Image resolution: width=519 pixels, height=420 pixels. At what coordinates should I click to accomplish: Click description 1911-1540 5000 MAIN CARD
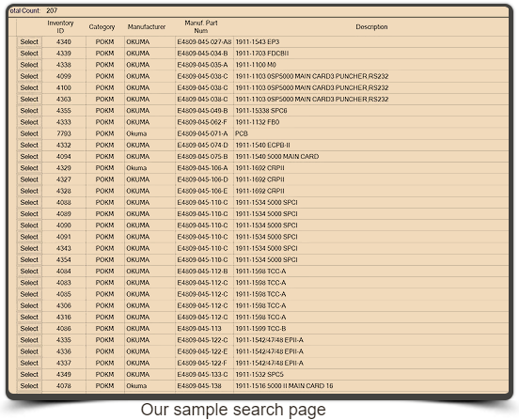click(277, 156)
